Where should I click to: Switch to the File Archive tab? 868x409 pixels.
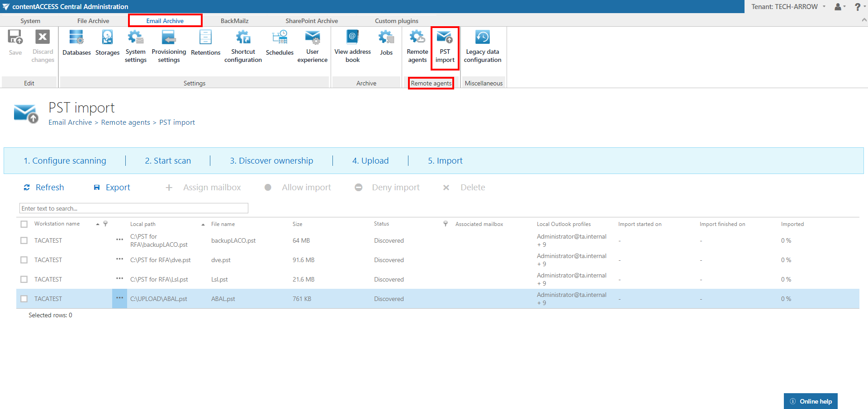(93, 21)
